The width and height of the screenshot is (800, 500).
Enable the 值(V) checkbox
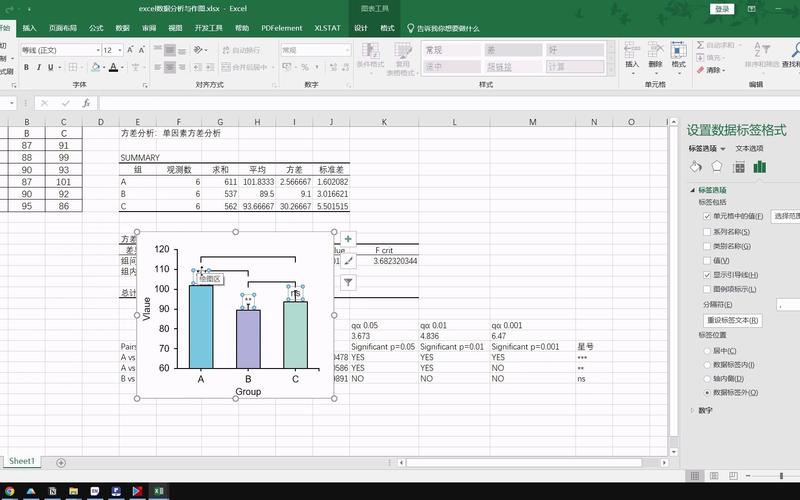click(x=707, y=261)
